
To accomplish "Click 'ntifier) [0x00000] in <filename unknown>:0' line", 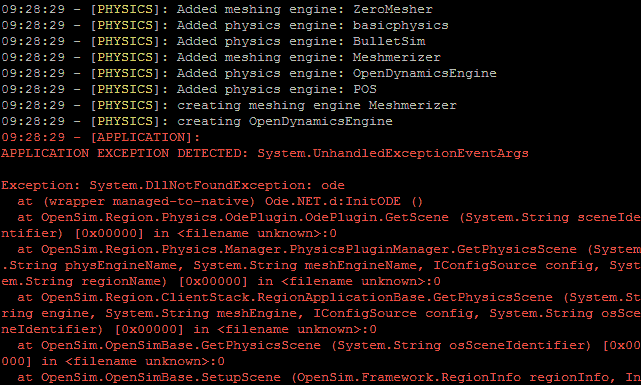I will [x=169, y=233].
